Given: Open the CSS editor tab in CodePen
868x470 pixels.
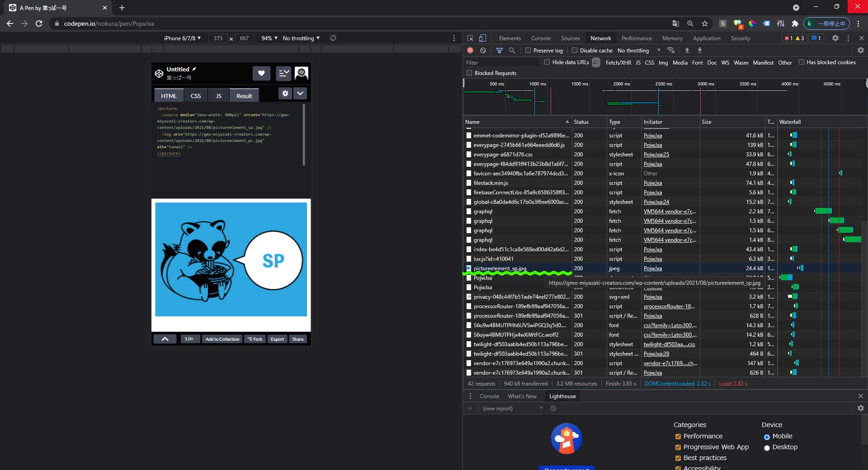Looking at the screenshot, I should click(196, 96).
